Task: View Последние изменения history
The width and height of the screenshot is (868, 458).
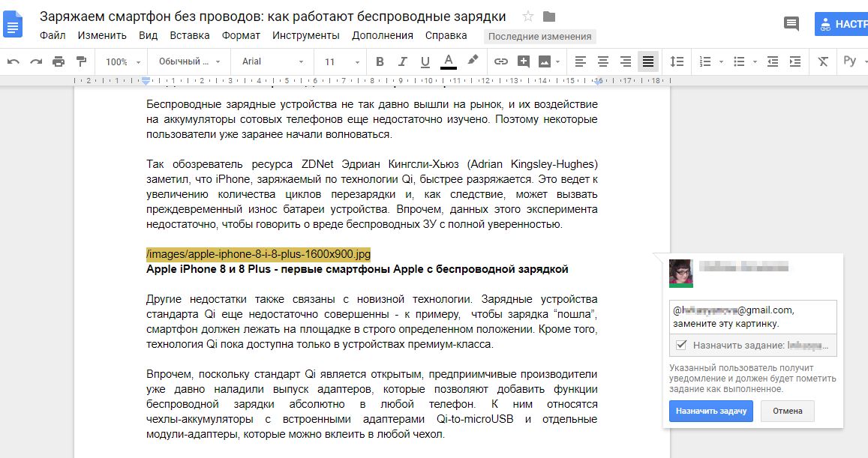Action: (x=539, y=37)
